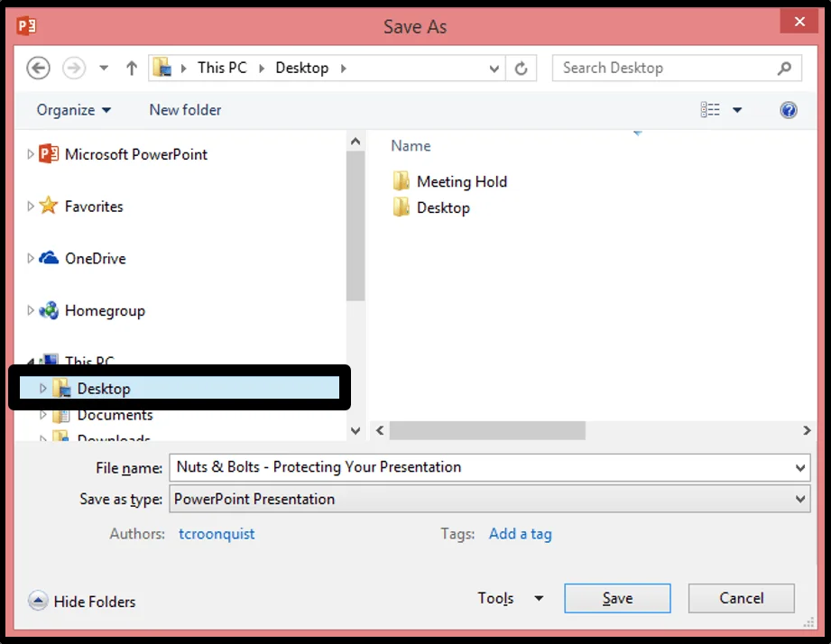Viewport: 831px width, 644px height.
Task: Select Desktop in the address path
Action: point(302,68)
